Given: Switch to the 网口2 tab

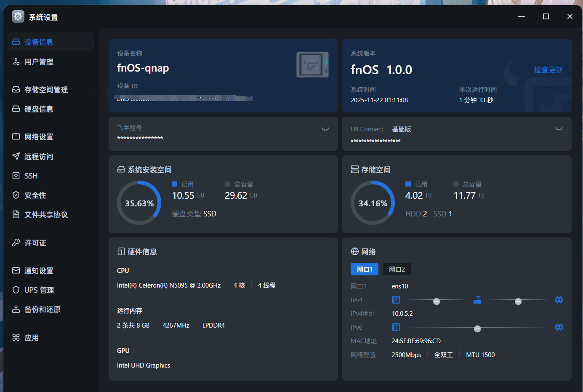Looking at the screenshot, I should point(397,269).
